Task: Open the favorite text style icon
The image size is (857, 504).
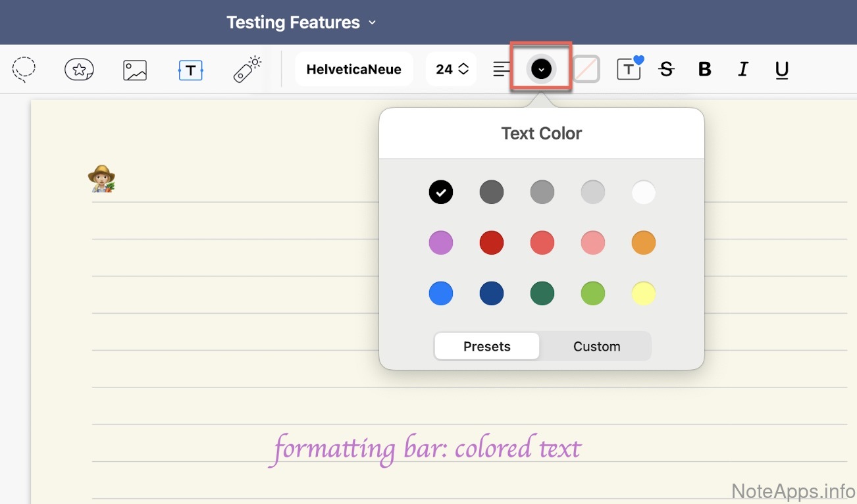Action: [629, 69]
